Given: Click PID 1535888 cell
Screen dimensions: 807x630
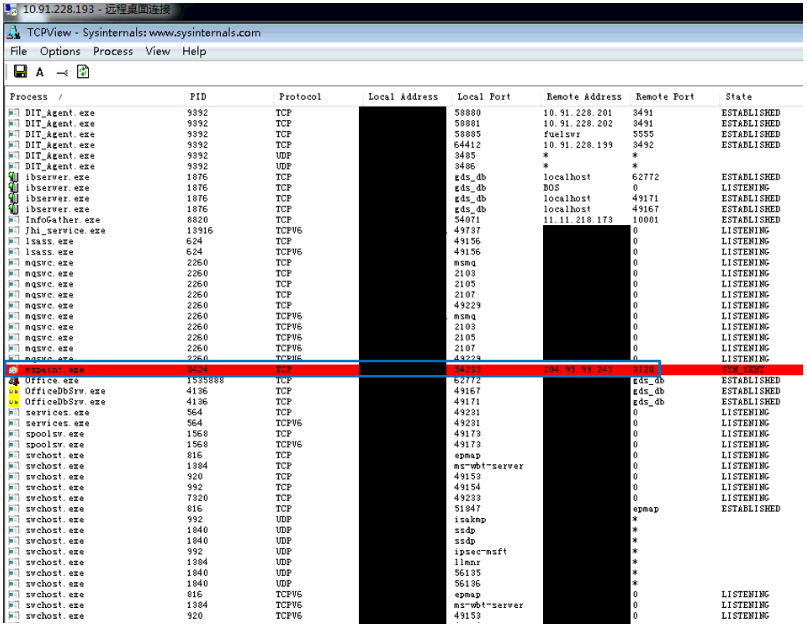Looking at the screenshot, I should 205,380.
